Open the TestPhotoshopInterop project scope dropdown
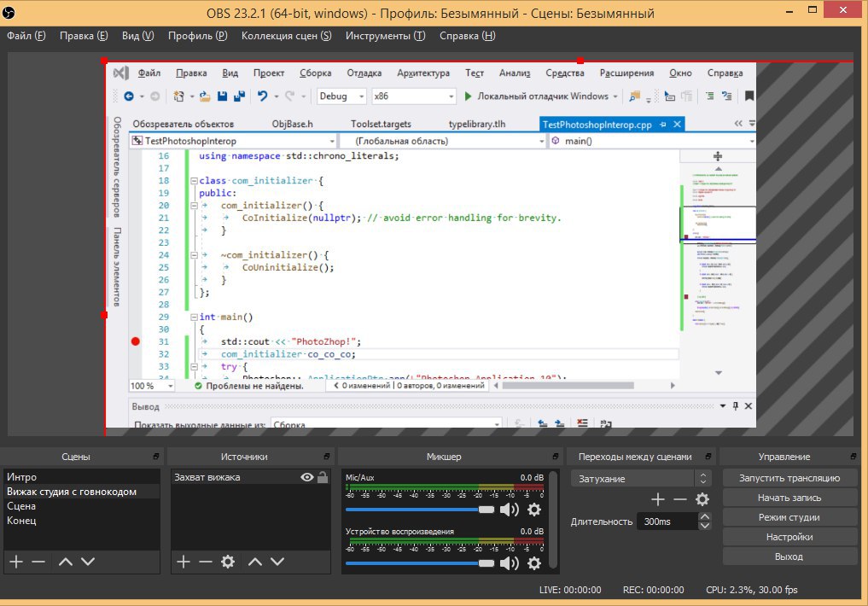The height and width of the screenshot is (606, 868). tap(233, 141)
